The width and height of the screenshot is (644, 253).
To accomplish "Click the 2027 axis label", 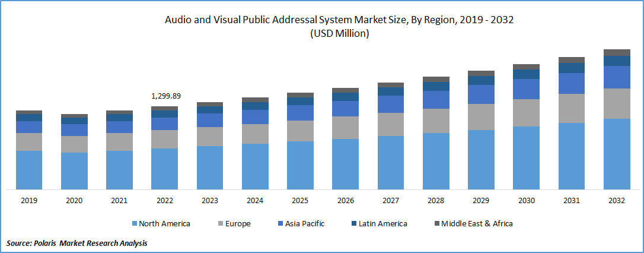I will [x=391, y=201].
